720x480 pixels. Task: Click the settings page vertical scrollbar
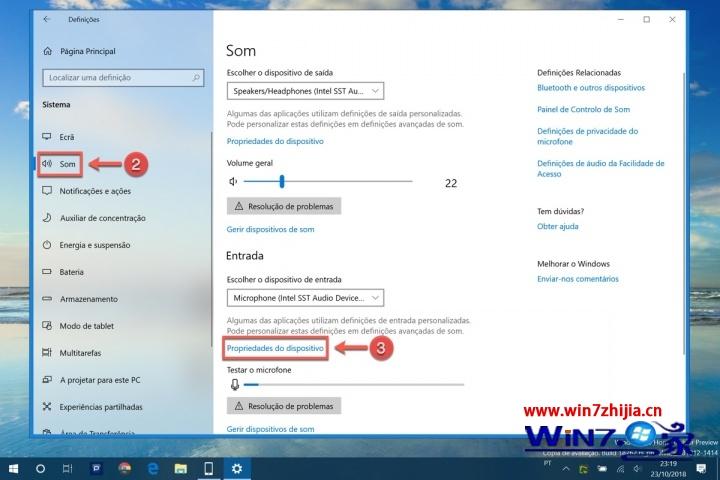click(683, 214)
